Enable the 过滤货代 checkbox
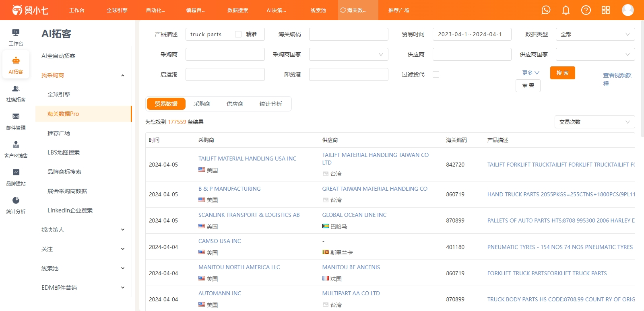The image size is (644, 311). click(x=436, y=74)
